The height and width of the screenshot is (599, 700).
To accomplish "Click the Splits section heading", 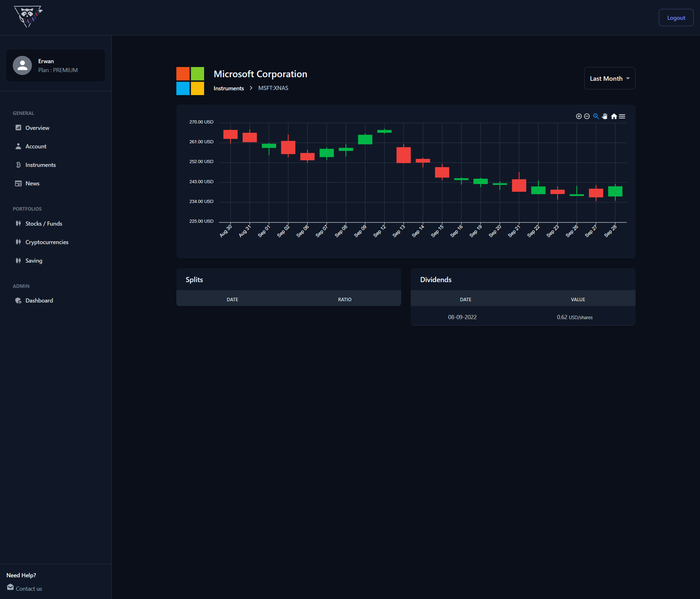I will tap(194, 280).
